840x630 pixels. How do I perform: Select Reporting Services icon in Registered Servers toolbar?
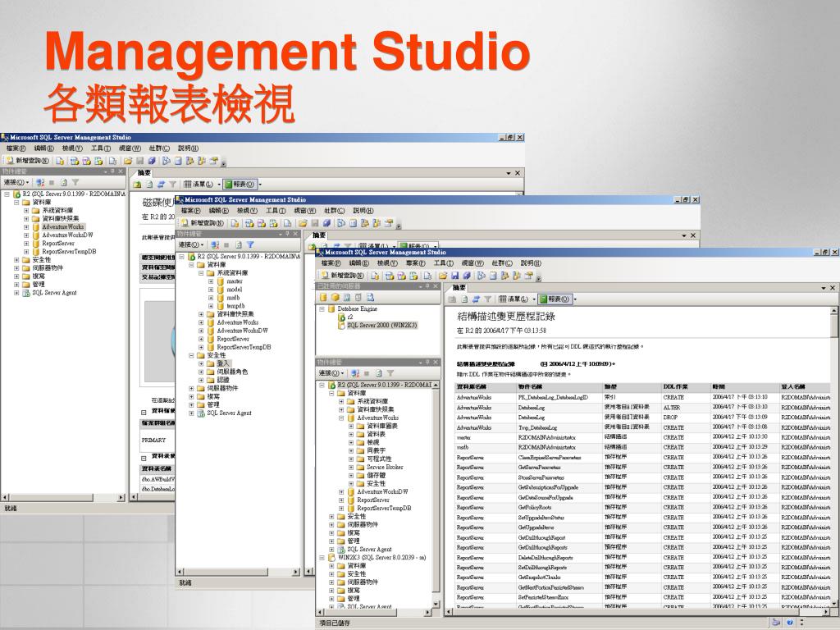(x=347, y=297)
